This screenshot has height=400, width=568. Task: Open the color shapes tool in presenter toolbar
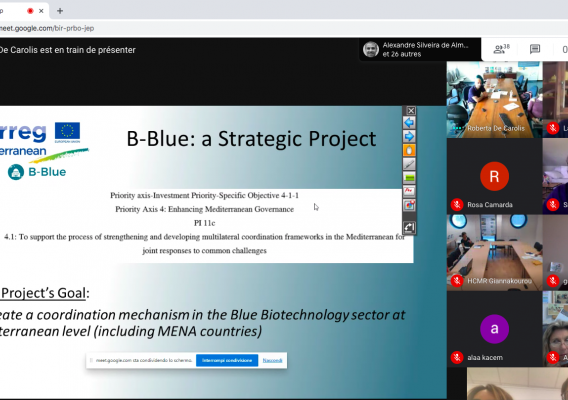(409, 205)
